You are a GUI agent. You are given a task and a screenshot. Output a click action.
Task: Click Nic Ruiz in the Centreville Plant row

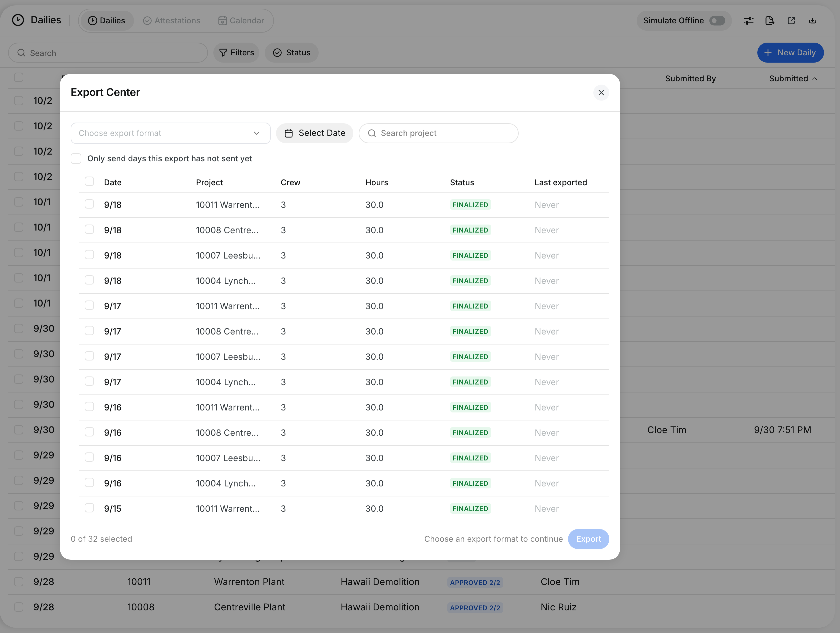558,607
